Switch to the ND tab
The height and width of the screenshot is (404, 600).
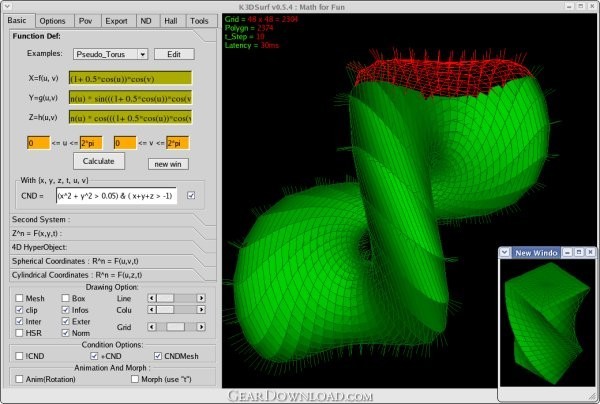[x=146, y=21]
